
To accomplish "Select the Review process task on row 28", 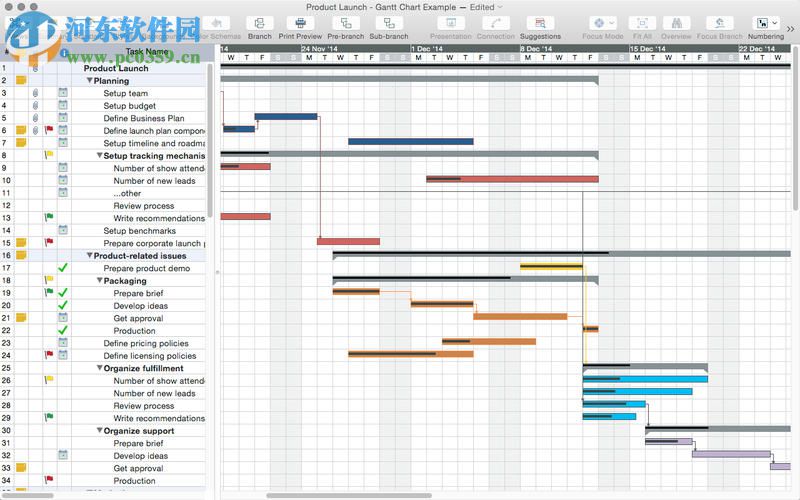I will tap(144, 406).
